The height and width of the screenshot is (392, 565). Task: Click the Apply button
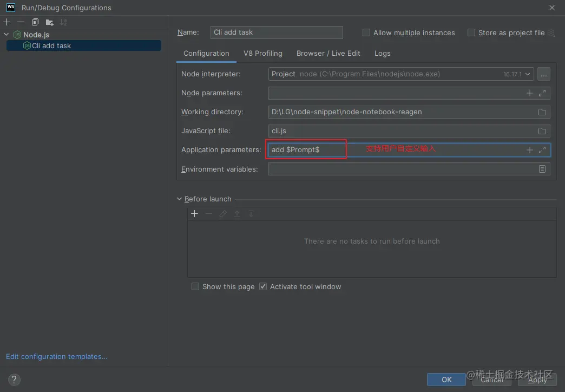coord(537,380)
